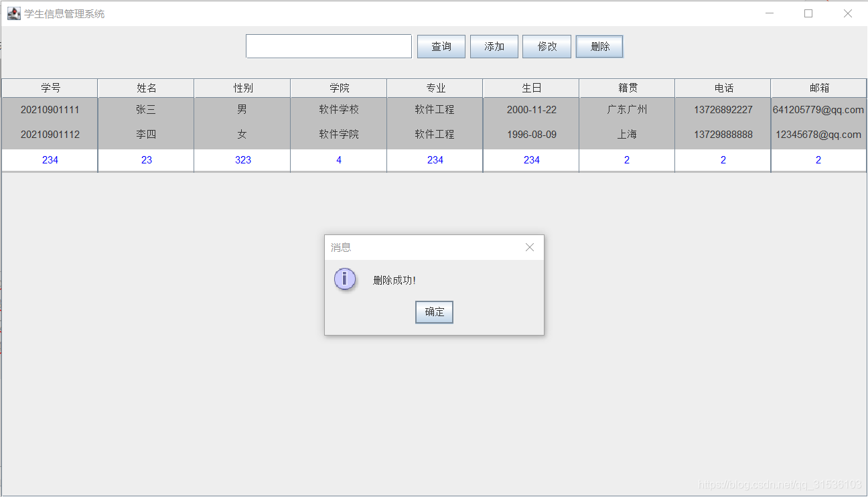Click the 查询 search button
Screen dimensions: 868x497
(441, 46)
